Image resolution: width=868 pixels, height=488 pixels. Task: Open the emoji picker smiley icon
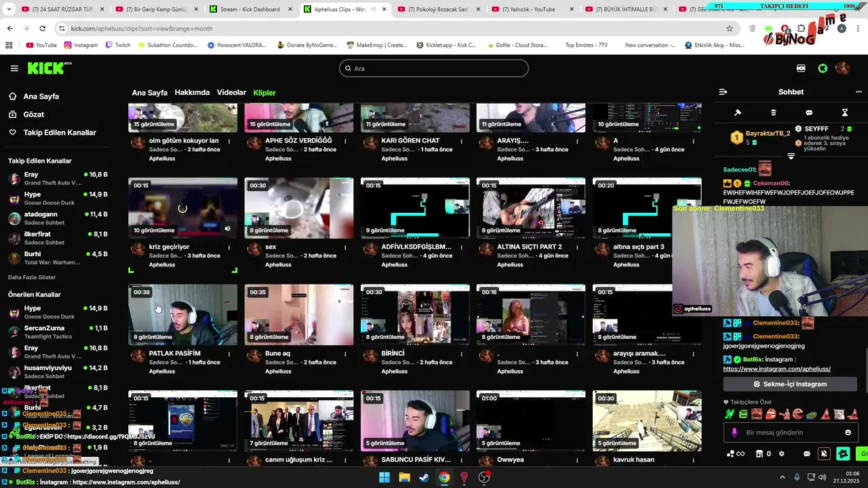[x=848, y=432]
